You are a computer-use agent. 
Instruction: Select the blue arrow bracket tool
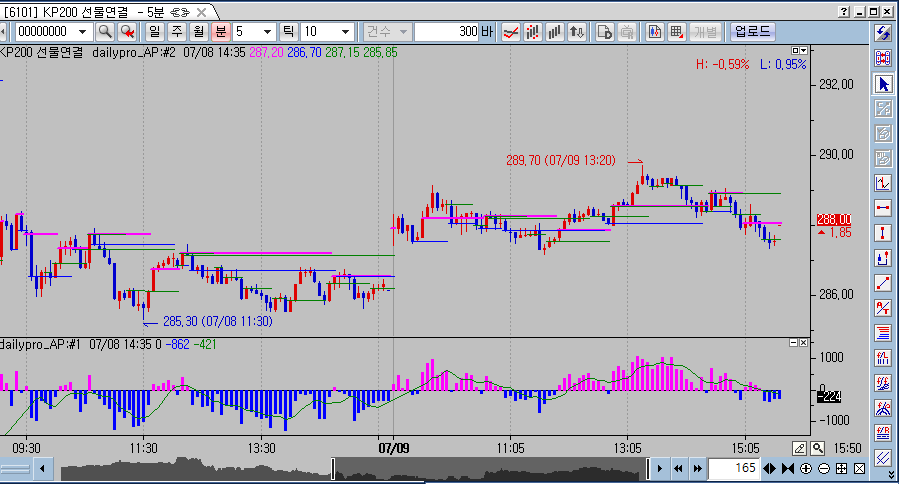pyautogui.click(x=883, y=258)
